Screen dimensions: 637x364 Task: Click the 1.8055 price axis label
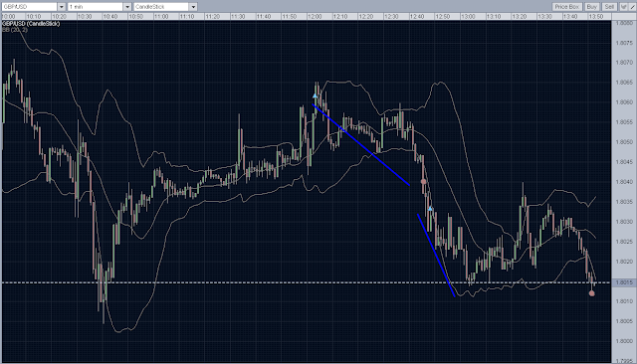point(624,122)
